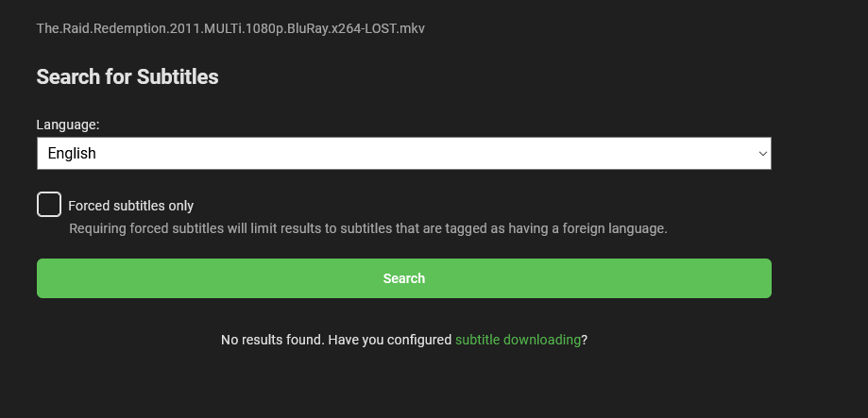
Task: Enable the Forced subtitles only checkbox
Action: click(x=49, y=204)
